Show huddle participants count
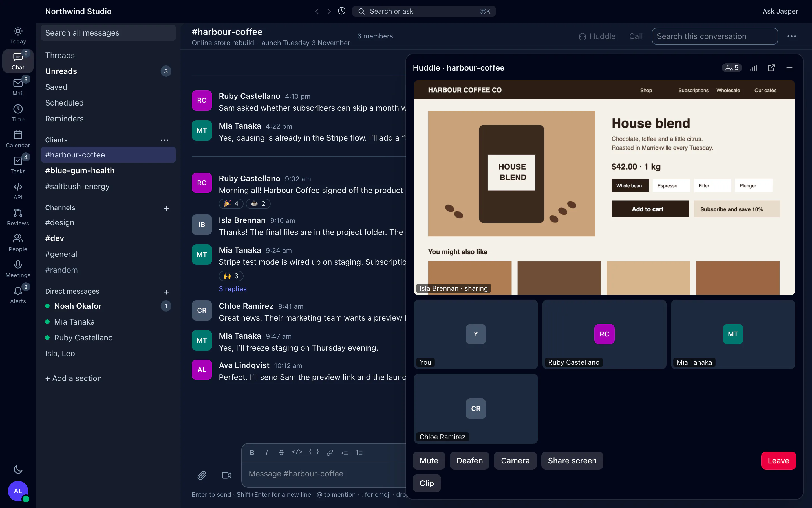Viewport: 812px width, 508px height. pyautogui.click(x=732, y=68)
